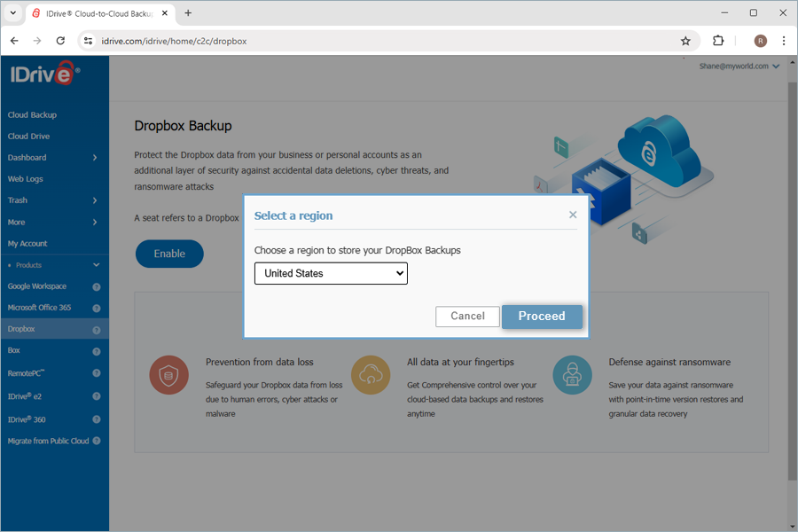Click the All data at your fingertips cloud icon
This screenshot has height=532, width=798.
pyautogui.click(x=371, y=375)
